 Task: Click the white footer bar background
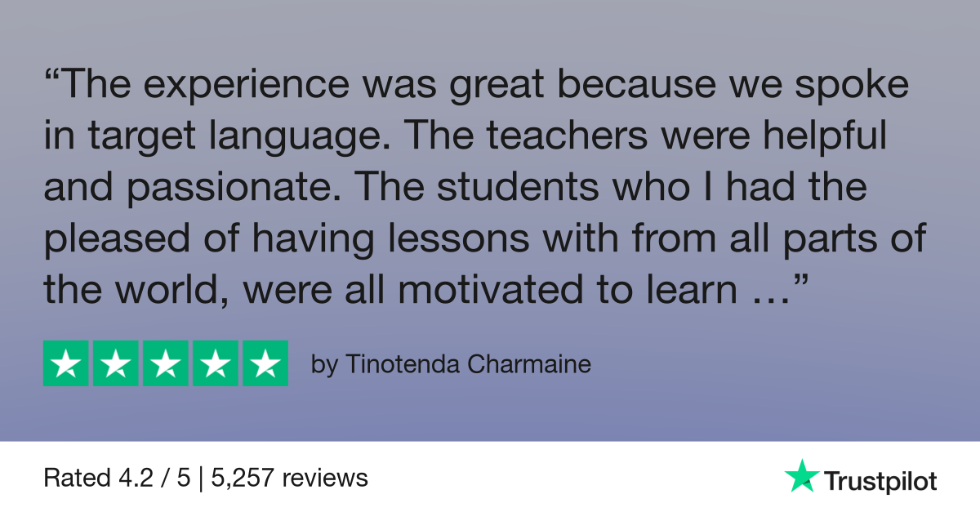[x=490, y=477]
